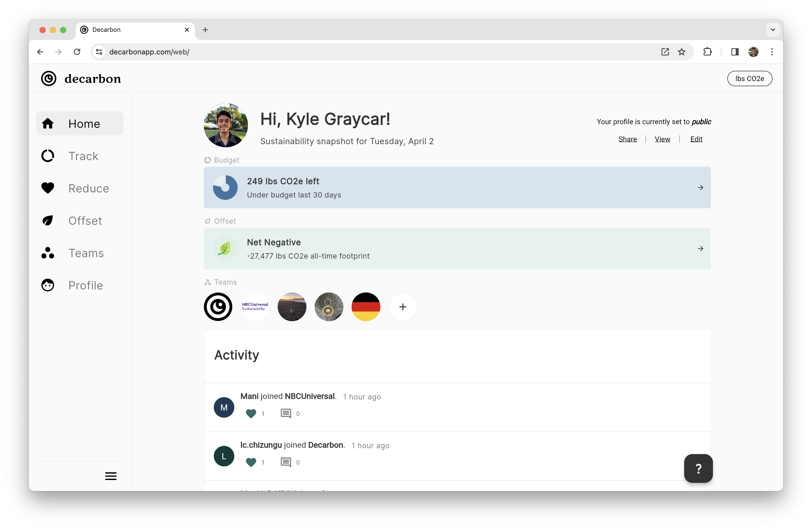Click the heart reaction on Mani's activity
812x529 pixels.
[251, 413]
